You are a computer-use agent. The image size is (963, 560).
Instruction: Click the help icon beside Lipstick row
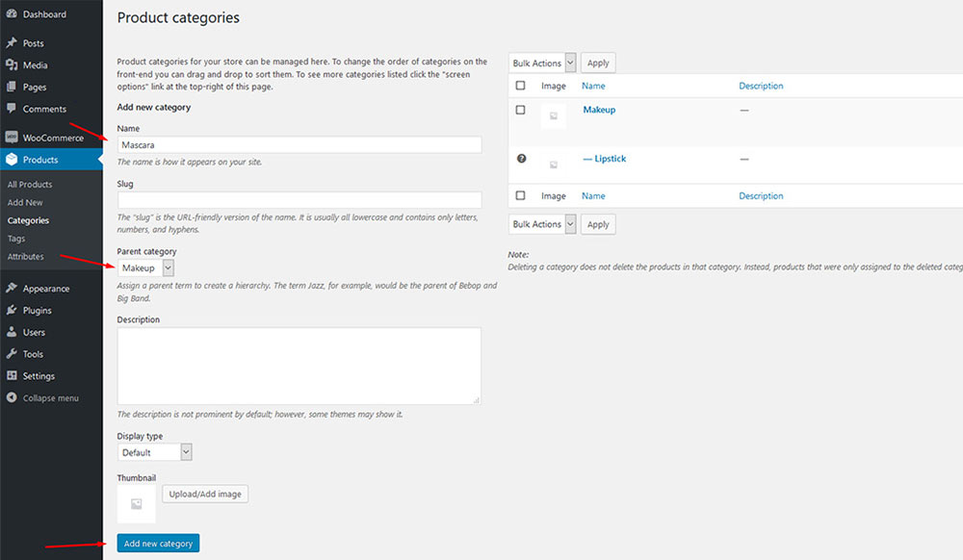click(x=521, y=158)
